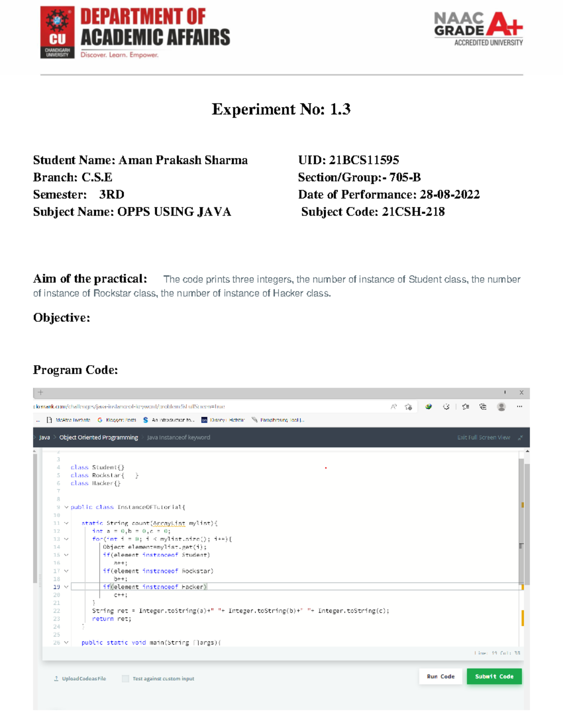Collapse the for loop fold at line 13
This screenshot has height=728, width=563.
coord(66,539)
